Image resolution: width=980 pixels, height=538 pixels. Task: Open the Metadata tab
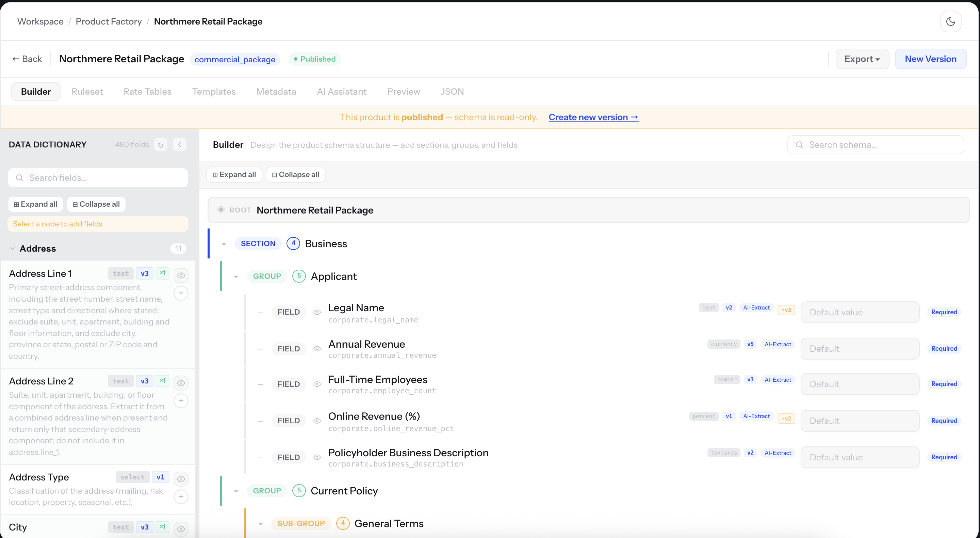point(276,91)
